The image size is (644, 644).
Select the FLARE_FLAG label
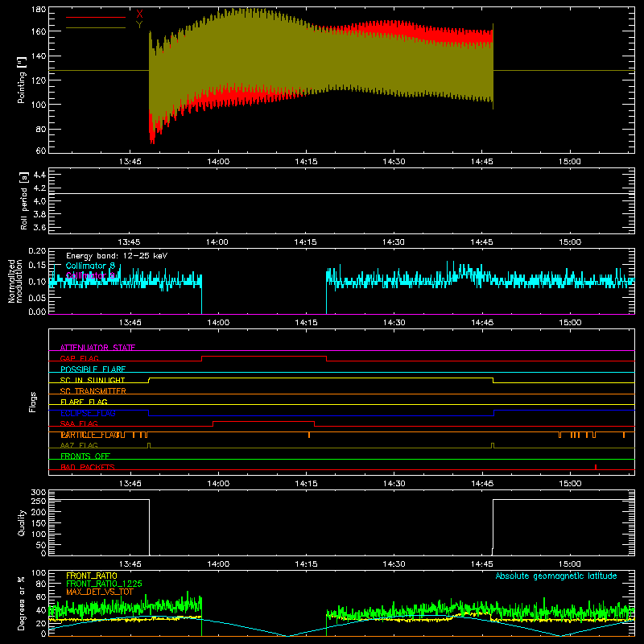click(84, 402)
